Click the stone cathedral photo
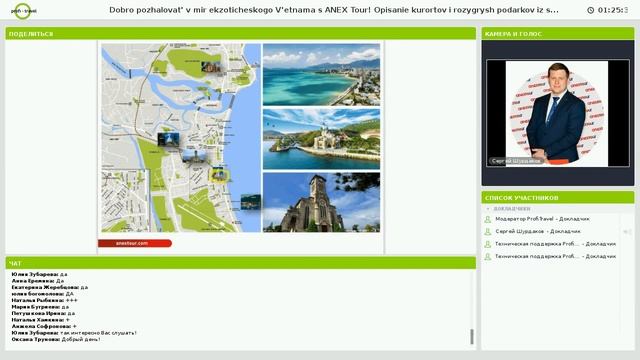Viewport: 640px width, 360px height. [321, 202]
